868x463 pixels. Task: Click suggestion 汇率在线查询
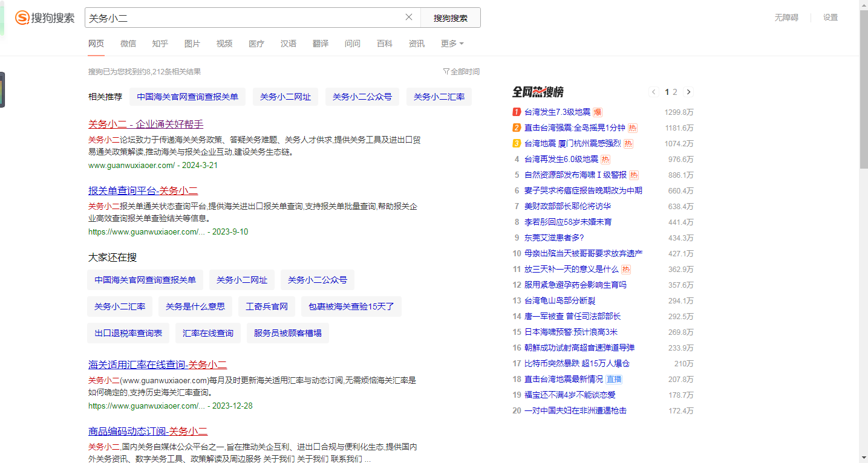pyautogui.click(x=208, y=333)
